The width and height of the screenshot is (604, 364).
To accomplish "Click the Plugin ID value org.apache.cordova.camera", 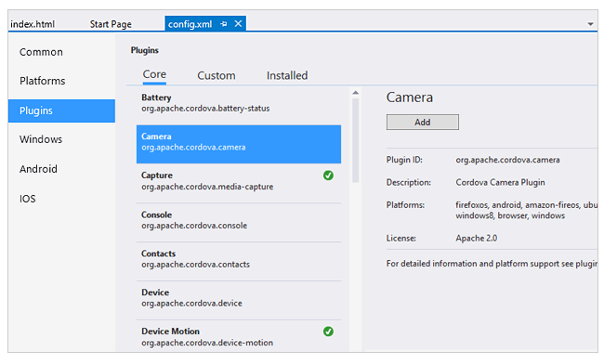I will click(507, 160).
